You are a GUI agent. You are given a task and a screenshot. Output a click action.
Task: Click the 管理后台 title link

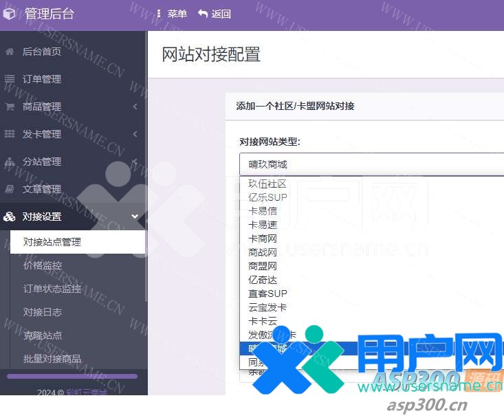(50, 14)
